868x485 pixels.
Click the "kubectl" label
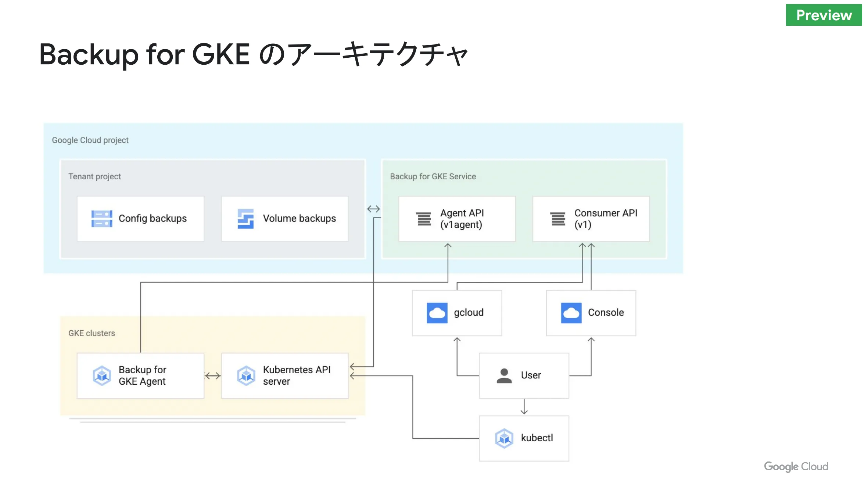(537, 438)
